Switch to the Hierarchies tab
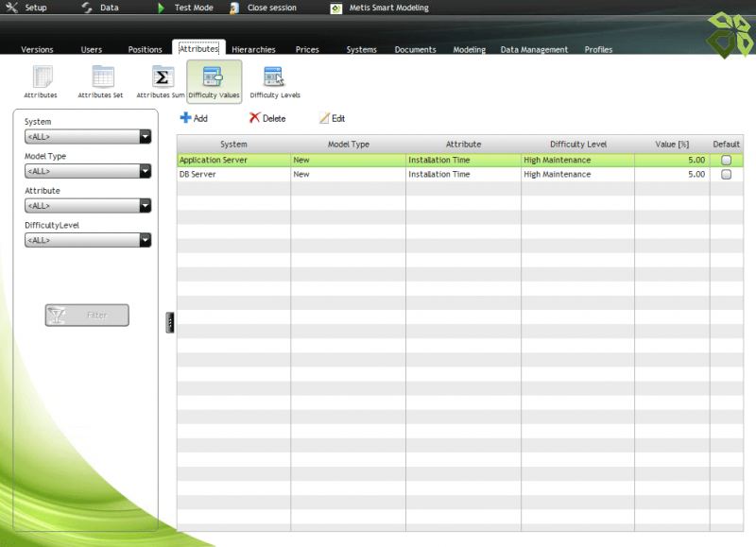756x547 pixels. [x=253, y=50]
